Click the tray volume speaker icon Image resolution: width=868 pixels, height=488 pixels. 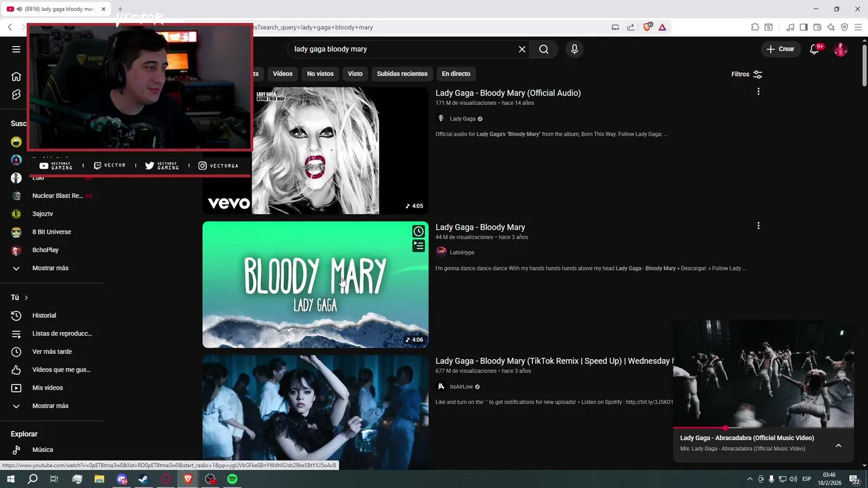pos(793,479)
